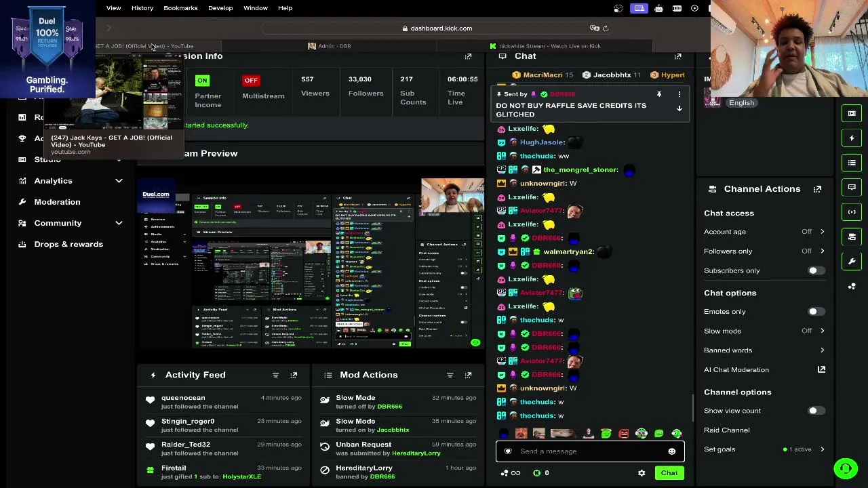The height and width of the screenshot is (488, 868).
Task: Open the Mod Actions filter icon
Action: (450, 375)
